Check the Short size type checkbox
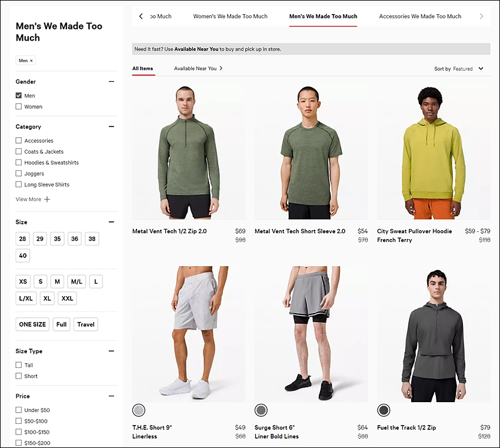The image size is (500, 448). 19,376
